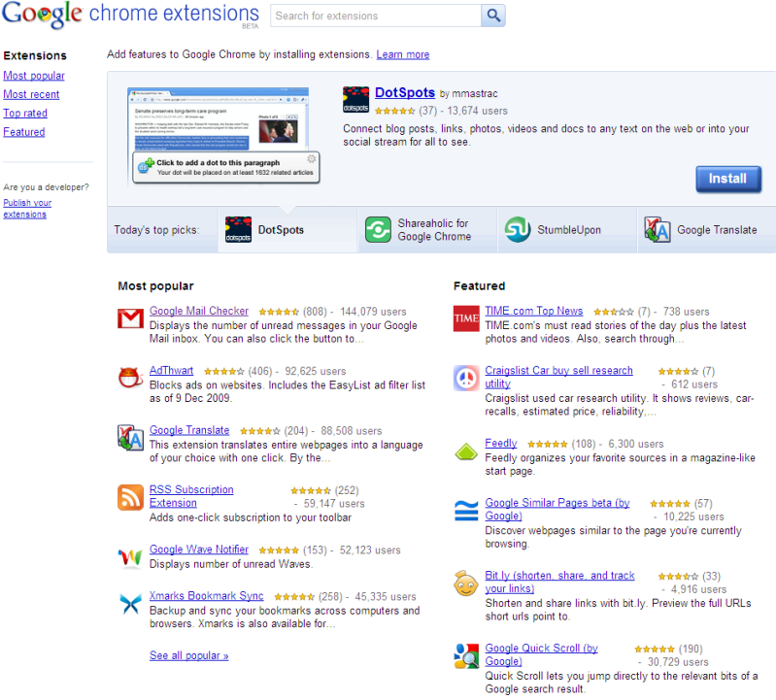Click the orange RSS Subscription icon
This screenshot has height=700, width=776.
point(131,497)
